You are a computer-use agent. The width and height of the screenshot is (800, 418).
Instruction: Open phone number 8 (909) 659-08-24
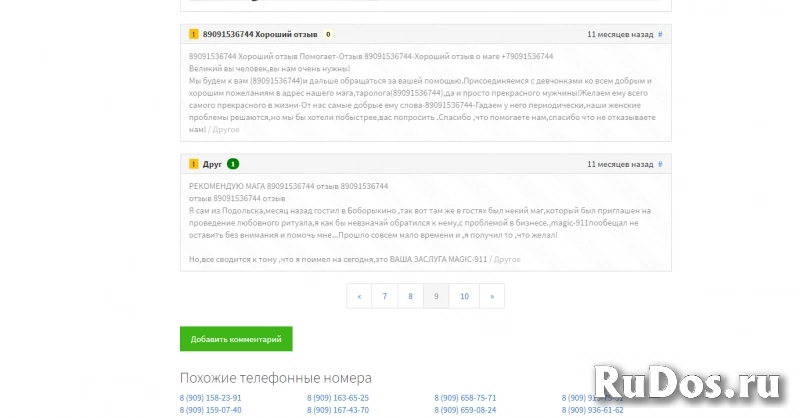click(465, 410)
